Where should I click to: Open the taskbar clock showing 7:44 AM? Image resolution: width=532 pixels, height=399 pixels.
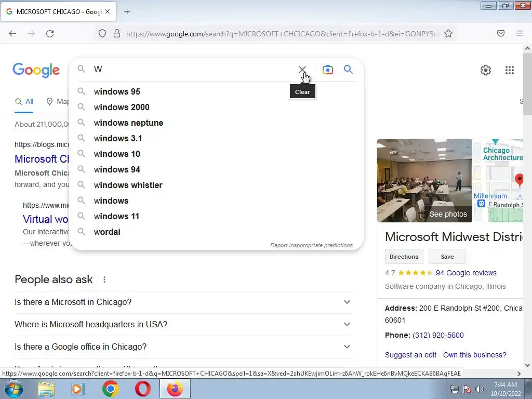click(505, 389)
